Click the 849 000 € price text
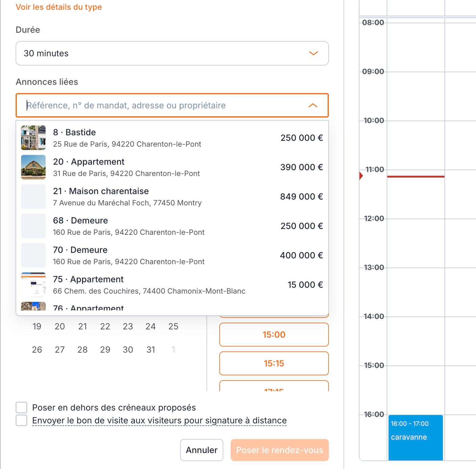The width and height of the screenshot is (476, 469). [302, 197]
